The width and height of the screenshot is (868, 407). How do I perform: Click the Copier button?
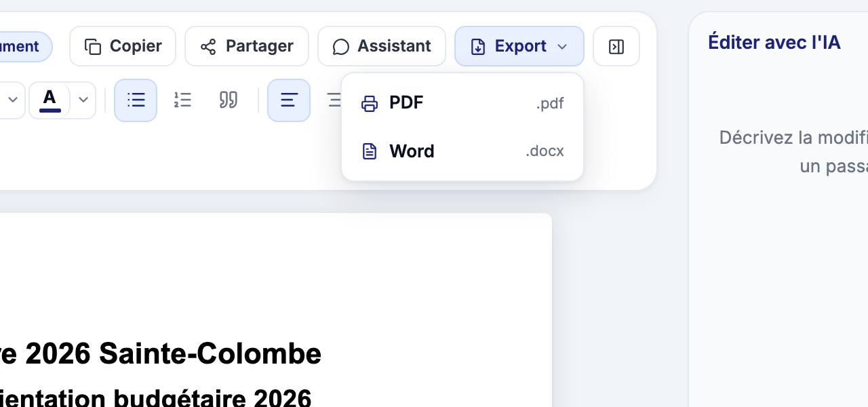123,46
